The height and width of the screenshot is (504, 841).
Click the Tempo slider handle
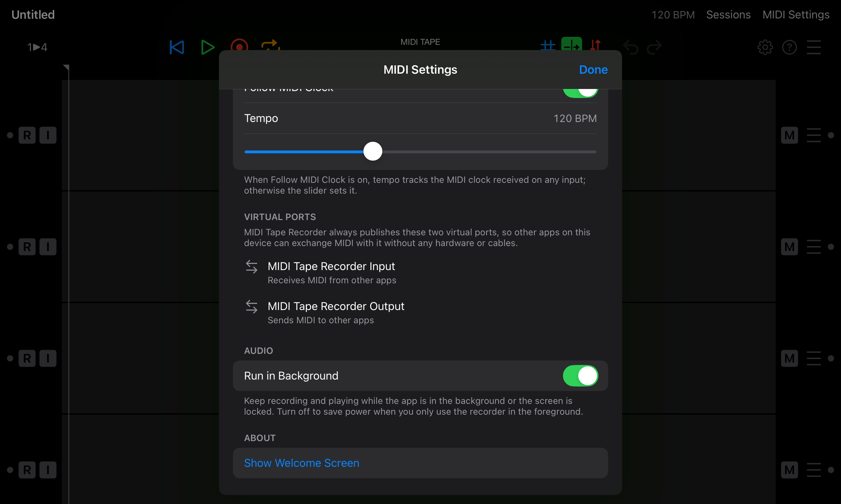pos(373,151)
